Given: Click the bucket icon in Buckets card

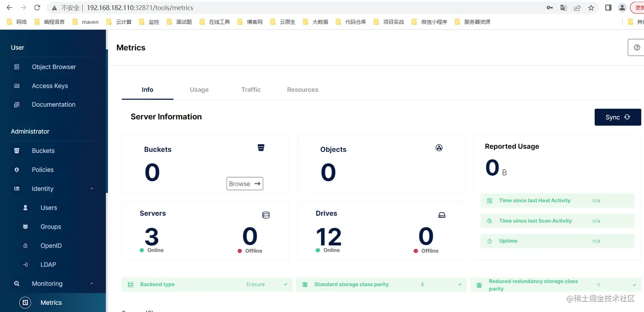Looking at the screenshot, I should pyautogui.click(x=261, y=147).
